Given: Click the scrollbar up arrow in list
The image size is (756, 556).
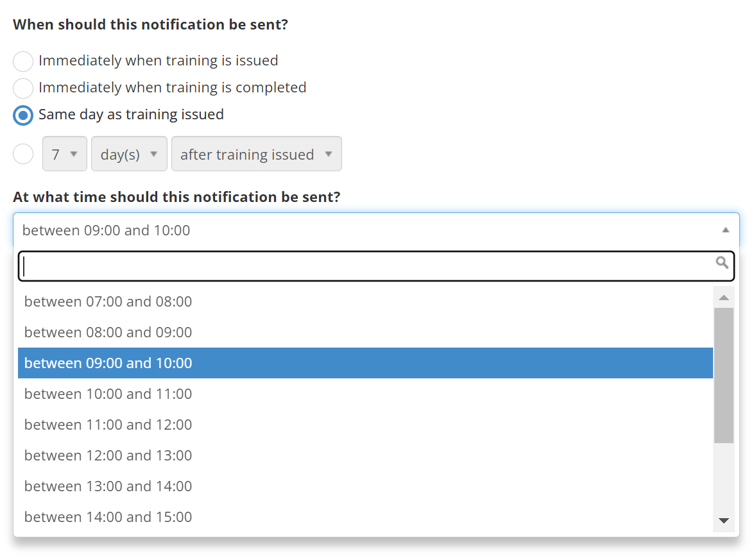Looking at the screenshot, I should point(724,298).
